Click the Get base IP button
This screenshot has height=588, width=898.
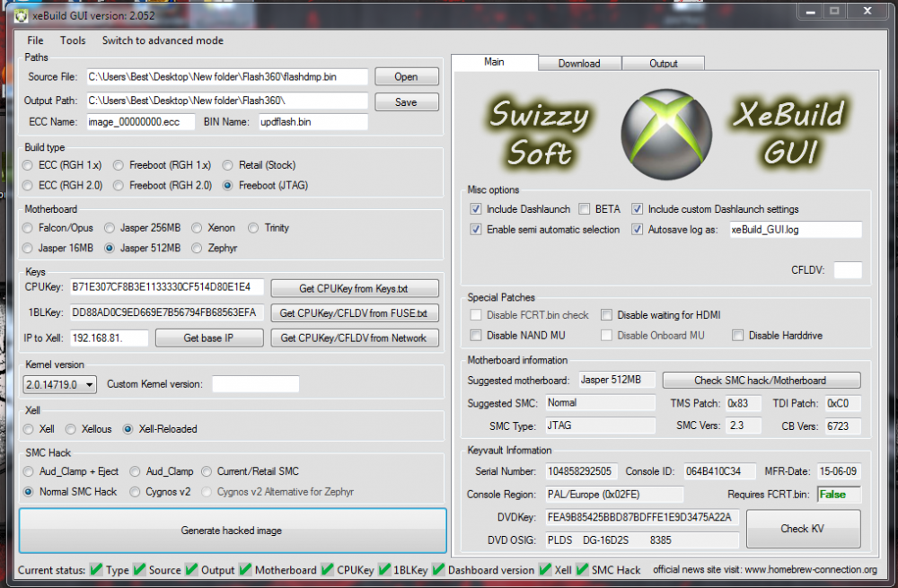(208, 338)
